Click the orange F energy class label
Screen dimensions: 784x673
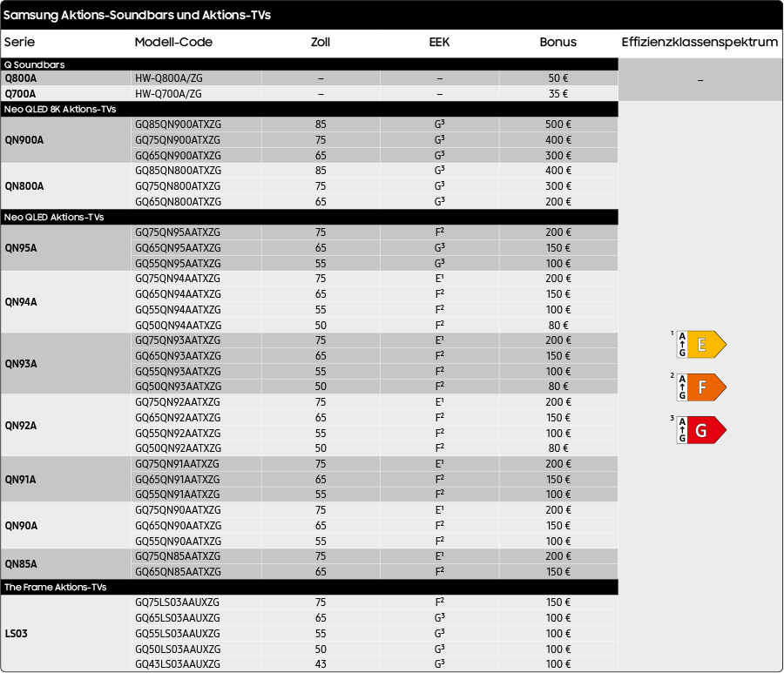coord(701,387)
